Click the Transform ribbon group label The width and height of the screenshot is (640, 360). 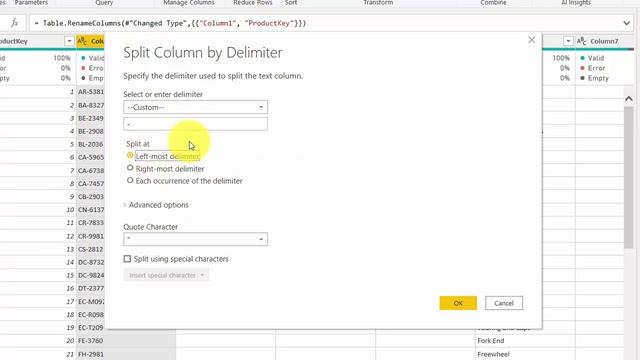pyautogui.click(x=378, y=3)
